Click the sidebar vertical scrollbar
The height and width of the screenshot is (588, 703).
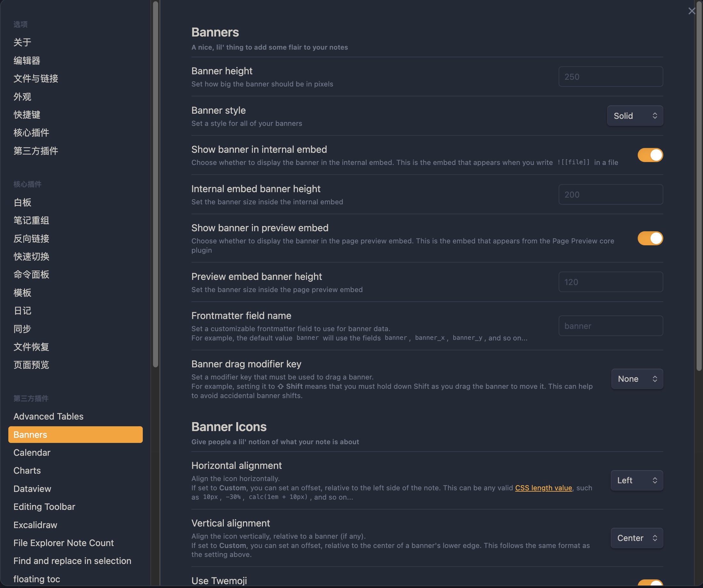pyautogui.click(x=155, y=184)
